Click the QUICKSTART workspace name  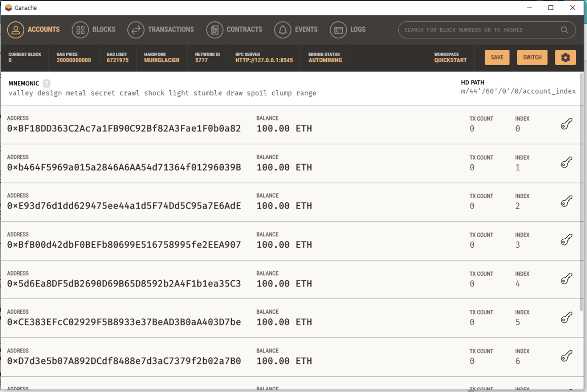click(x=450, y=60)
